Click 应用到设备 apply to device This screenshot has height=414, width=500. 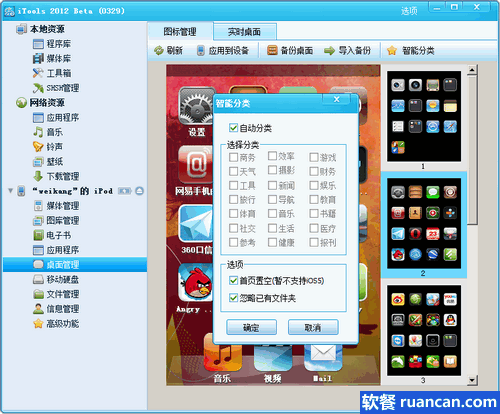[223, 51]
